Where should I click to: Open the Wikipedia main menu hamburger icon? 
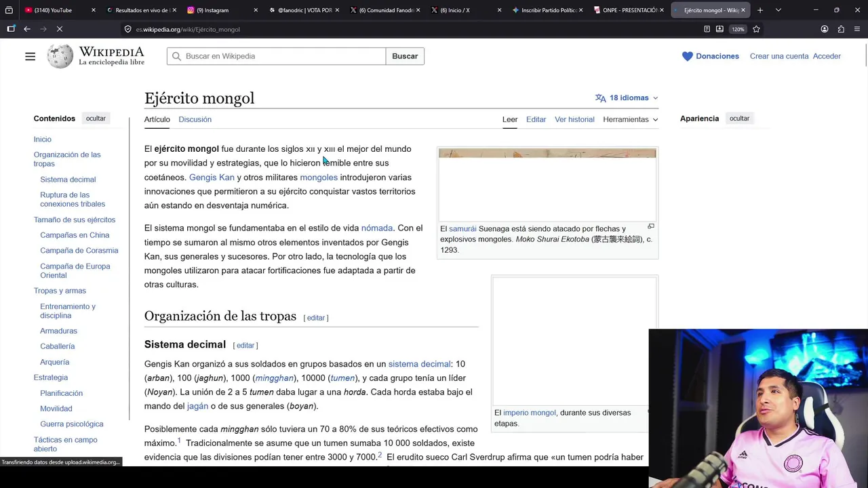(x=30, y=56)
